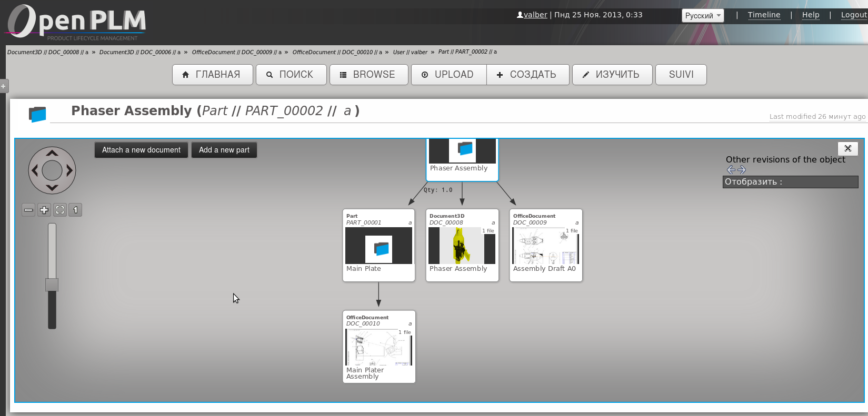The image size is (868, 416).
Task: Open the СОЗДАТЬ create menu
Action: click(528, 75)
